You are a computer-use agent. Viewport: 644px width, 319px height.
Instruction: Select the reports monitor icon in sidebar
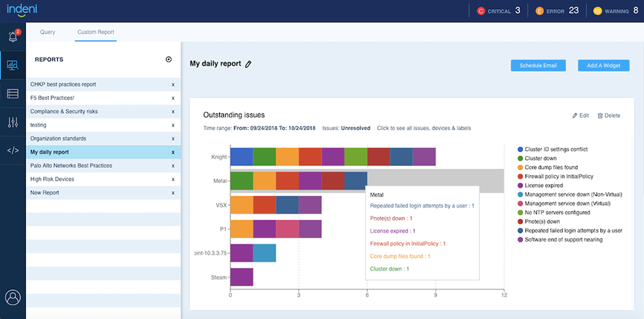click(x=12, y=66)
